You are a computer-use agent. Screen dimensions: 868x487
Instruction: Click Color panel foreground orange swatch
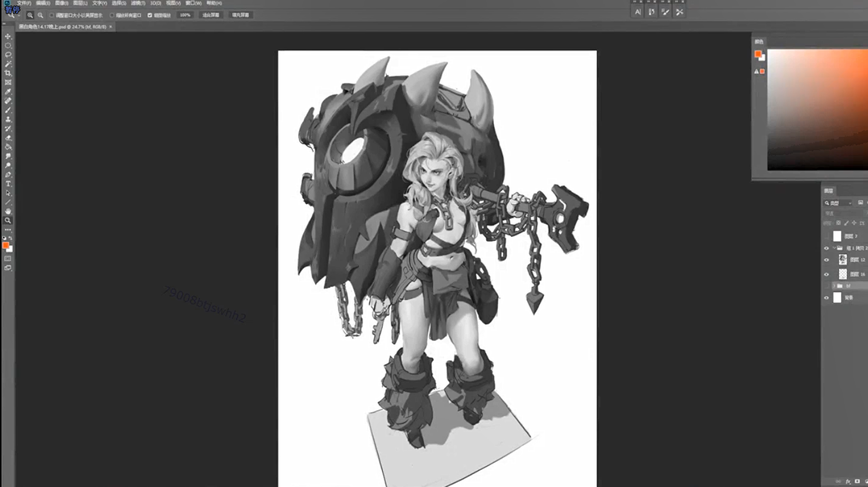tap(758, 54)
